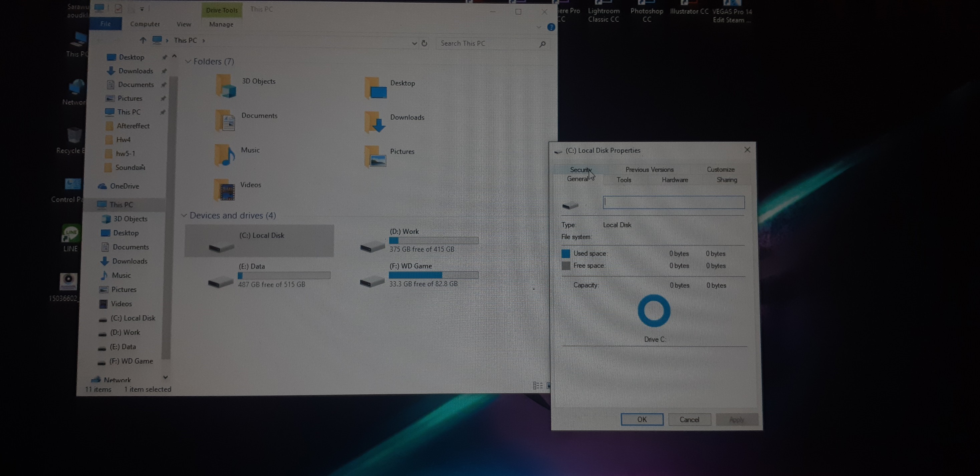Click the Refresh icon in address bar
This screenshot has width=980, height=476.
coord(424,43)
